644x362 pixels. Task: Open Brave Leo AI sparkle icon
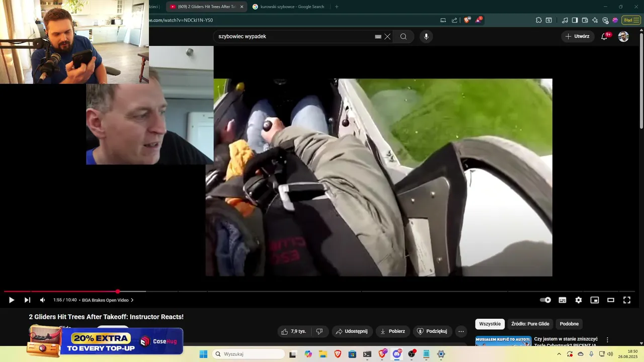tap(595, 20)
